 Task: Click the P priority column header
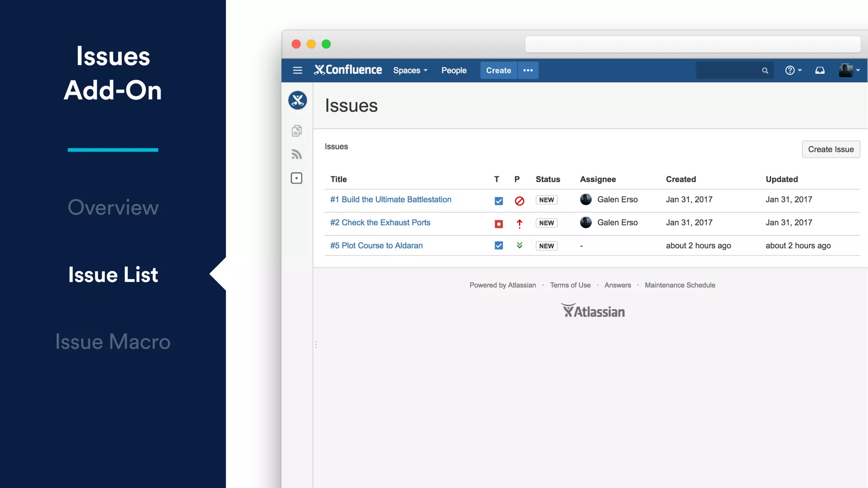pyautogui.click(x=517, y=179)
